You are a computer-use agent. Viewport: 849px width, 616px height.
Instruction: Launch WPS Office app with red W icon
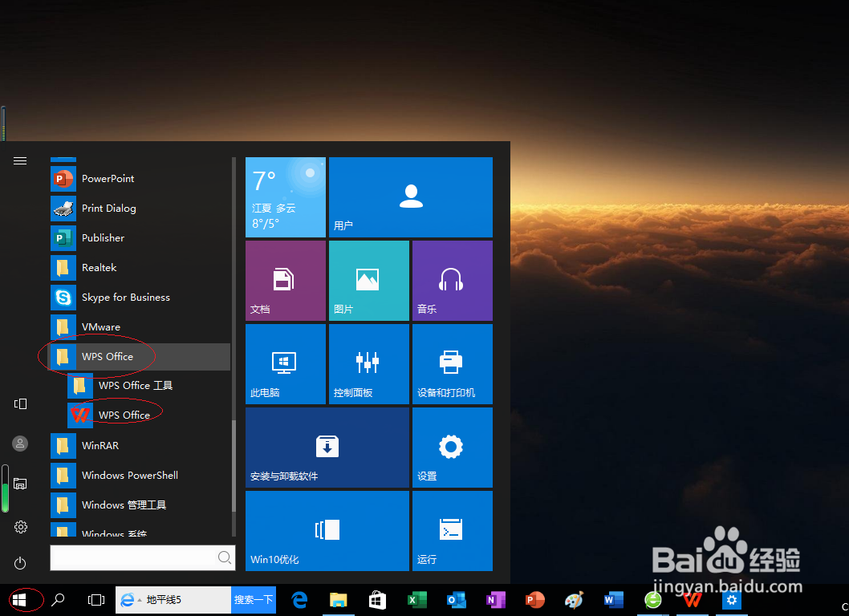pyautogui.click(x=149, y=415)
